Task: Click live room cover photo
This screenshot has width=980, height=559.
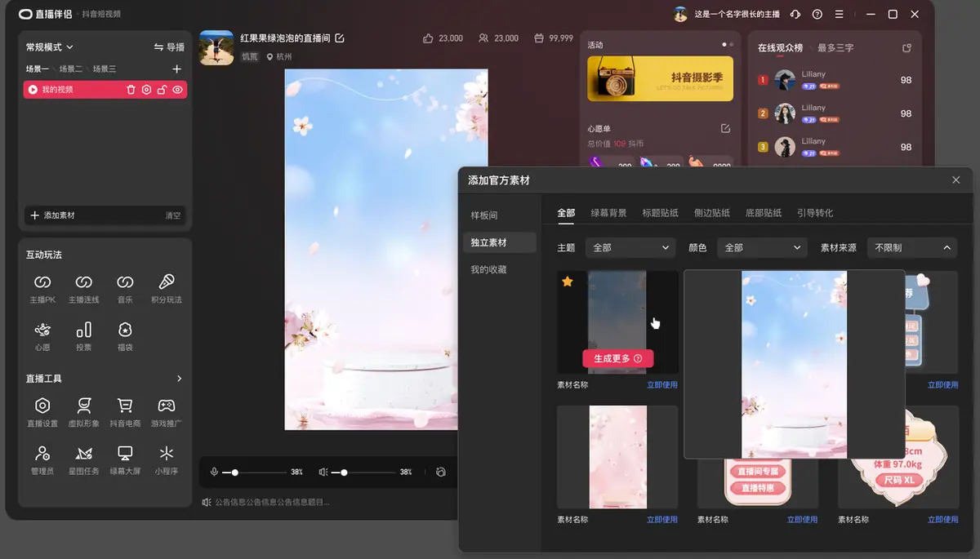Action: 216,47
